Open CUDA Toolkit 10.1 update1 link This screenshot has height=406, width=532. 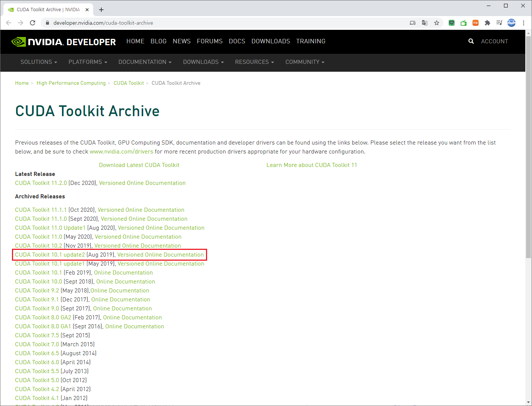(x=50, y=264)
